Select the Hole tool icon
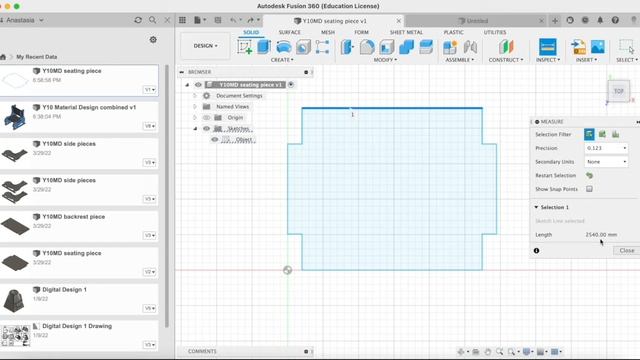The height and width of the screenshot is (360, 640). tap(303, 47)
